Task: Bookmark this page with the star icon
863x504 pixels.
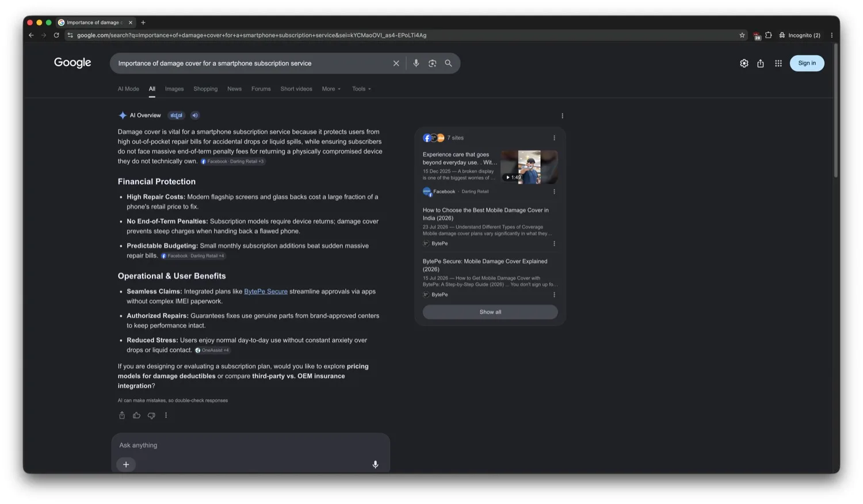Action: point(742,35)
